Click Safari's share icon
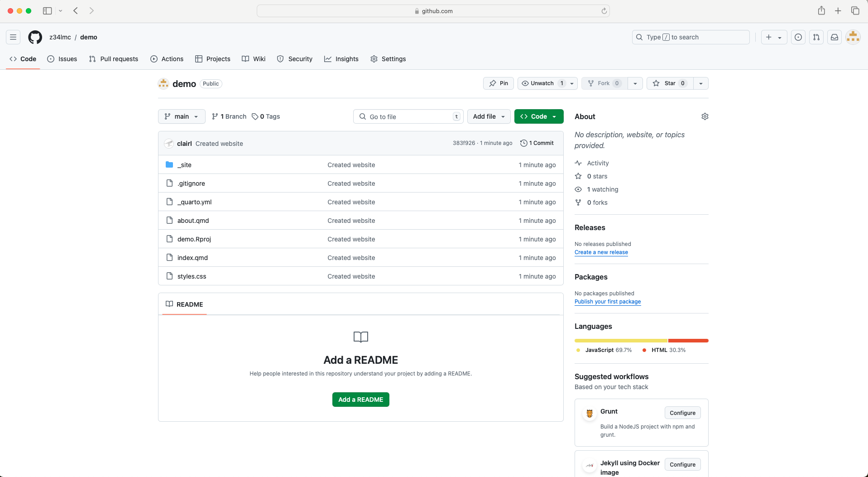Viewport: 868px width, 477px height. point(821,11)
